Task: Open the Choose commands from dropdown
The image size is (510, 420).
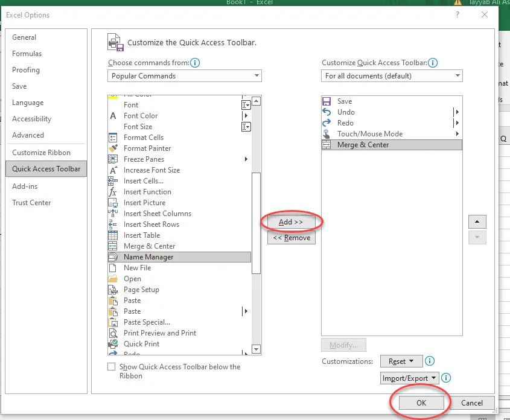Action: (185, 76)
